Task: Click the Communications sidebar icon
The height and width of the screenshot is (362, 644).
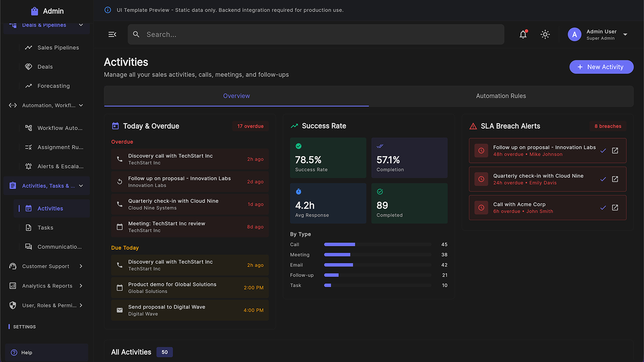Action: pyautogui.click(x=29, y=247)
